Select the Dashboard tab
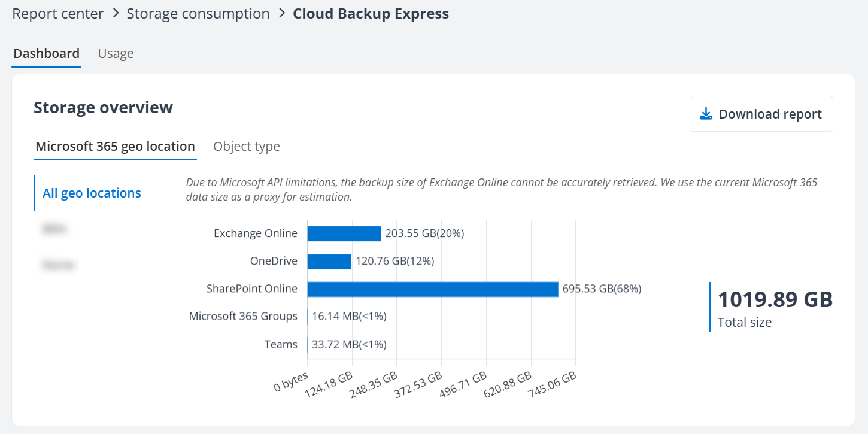 pos(46,53)
